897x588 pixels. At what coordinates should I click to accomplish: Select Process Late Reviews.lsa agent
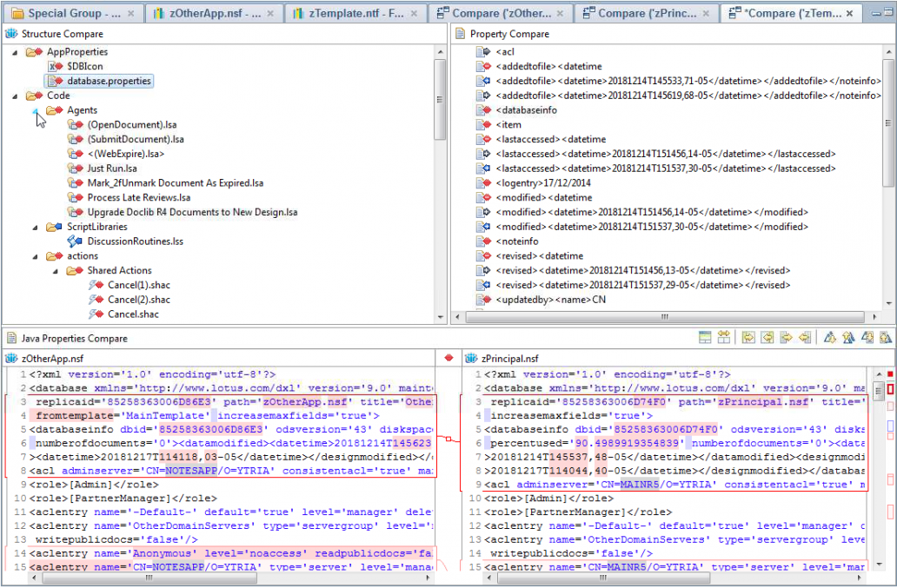pyautogui.click(x=139, y=197)
